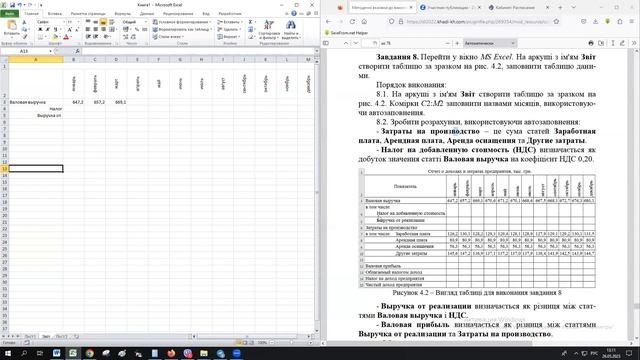This screenshot has height=360, width=640.
Task: Open Chrome from the taskbar
Action: (89, 353)
